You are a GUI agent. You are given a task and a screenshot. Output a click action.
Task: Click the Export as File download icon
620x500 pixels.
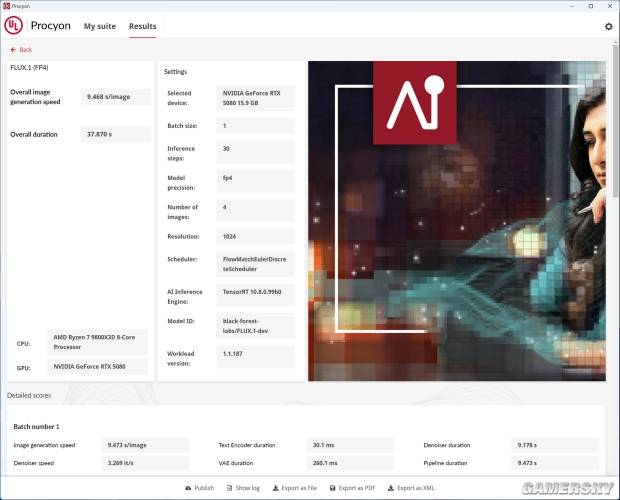point(276,488)
